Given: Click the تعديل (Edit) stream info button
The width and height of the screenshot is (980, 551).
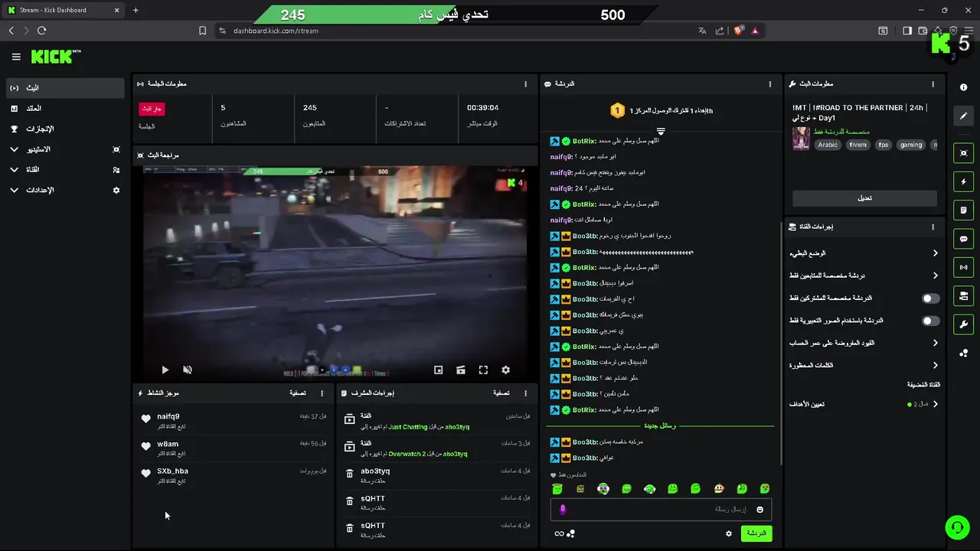Looking at the screenshot, I should [864, 198].
